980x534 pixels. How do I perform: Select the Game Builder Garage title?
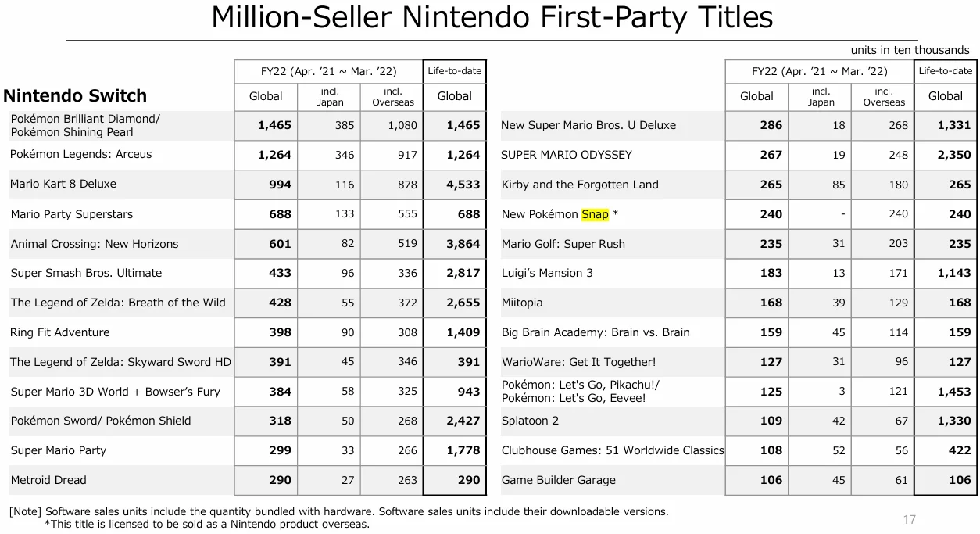(558, 480)
